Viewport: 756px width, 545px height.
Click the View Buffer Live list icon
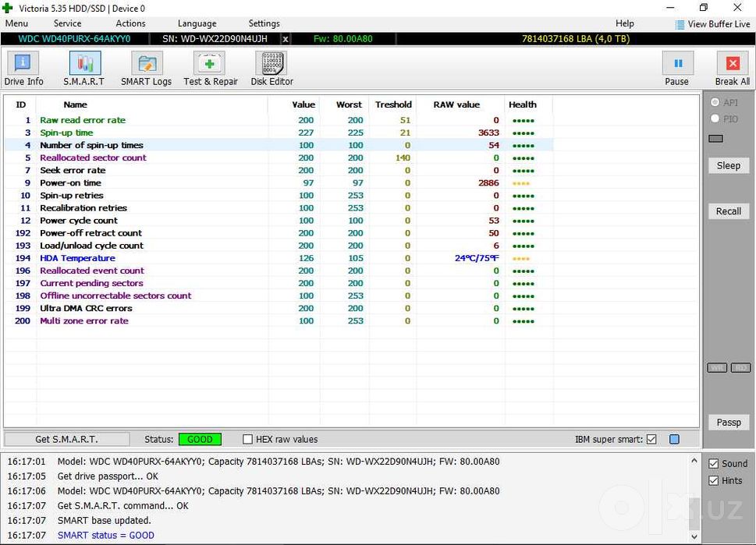pyautogui.click(x=680, y=25)
